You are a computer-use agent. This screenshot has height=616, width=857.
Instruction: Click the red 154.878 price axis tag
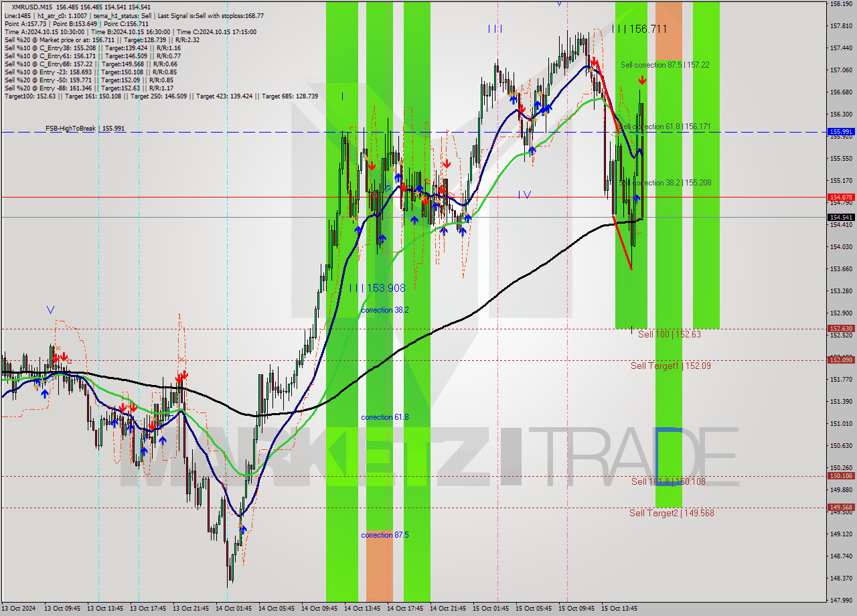(x=841, y=197)
